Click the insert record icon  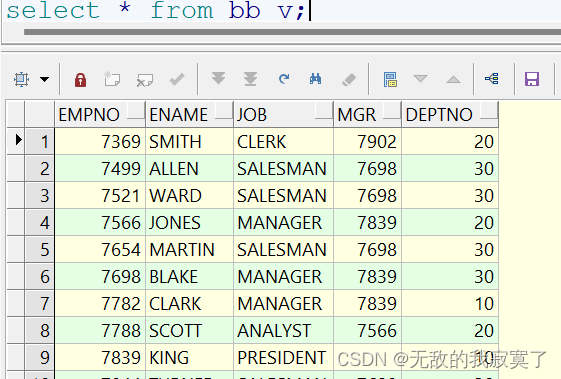[112, 79]
